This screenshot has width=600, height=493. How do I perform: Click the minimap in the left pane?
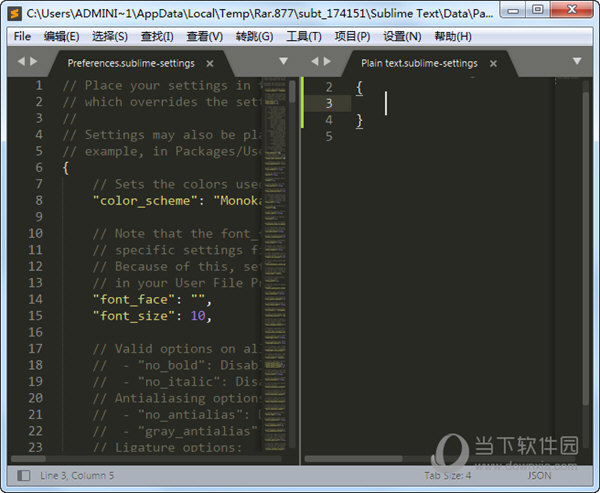click(275, 264)
